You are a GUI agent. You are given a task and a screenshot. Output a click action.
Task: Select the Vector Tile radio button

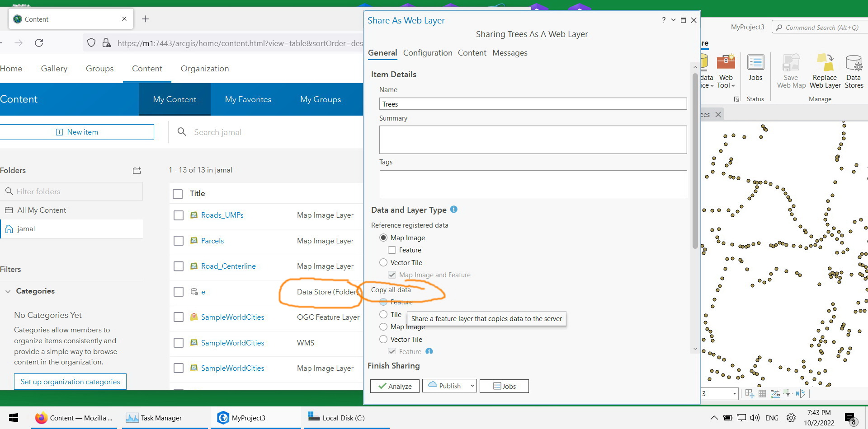coord(383,262)
